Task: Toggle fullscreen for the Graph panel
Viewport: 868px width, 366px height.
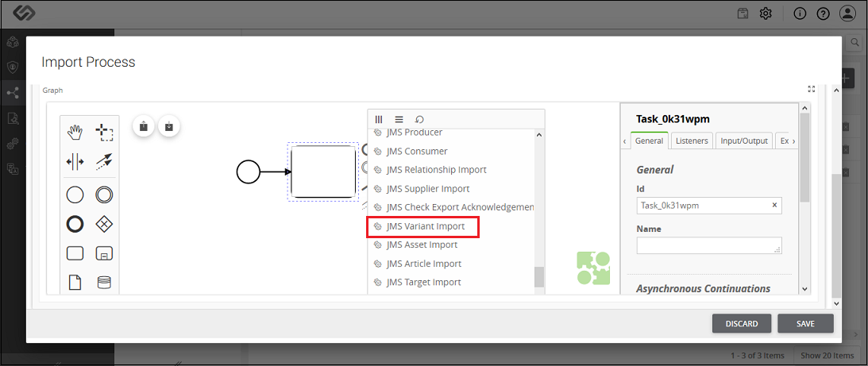Action: [812, 89]
